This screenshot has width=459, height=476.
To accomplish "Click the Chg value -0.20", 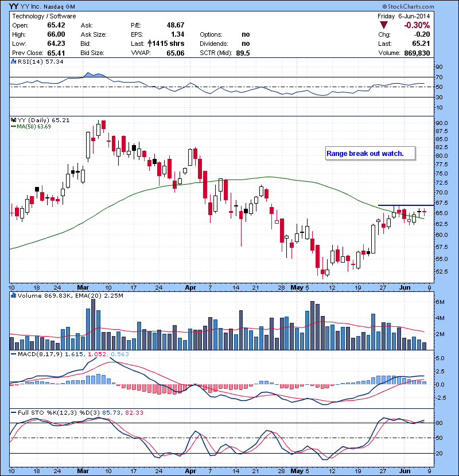I will click(422, 34).
